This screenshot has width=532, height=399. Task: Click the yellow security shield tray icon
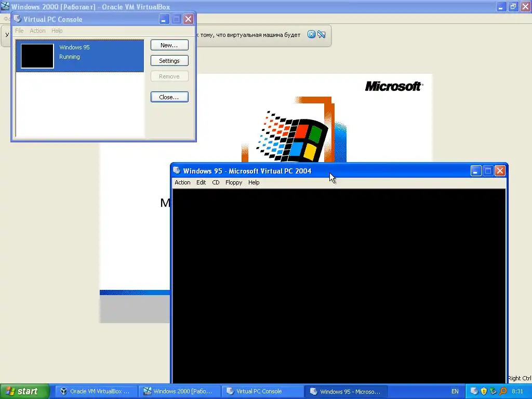click(x=484, y=391)
